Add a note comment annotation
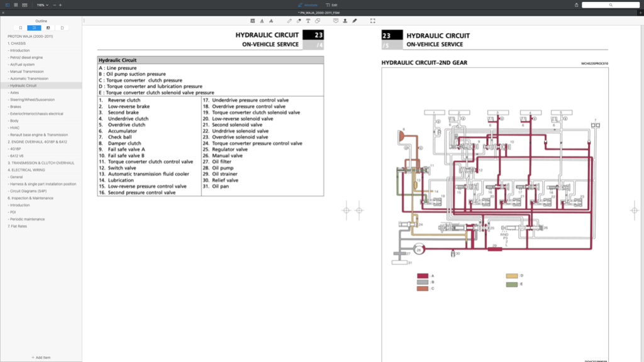644x362 pixels. pyautogui.click(x=336, y=21)
